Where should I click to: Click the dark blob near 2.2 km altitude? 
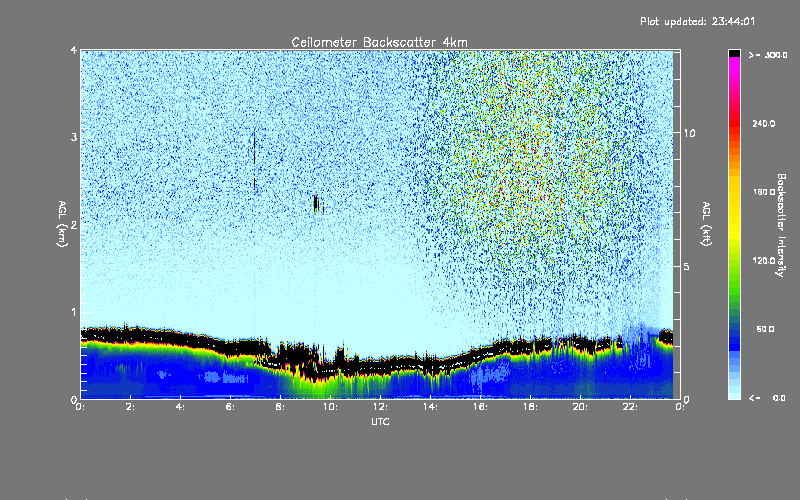[x=316, y=204]
